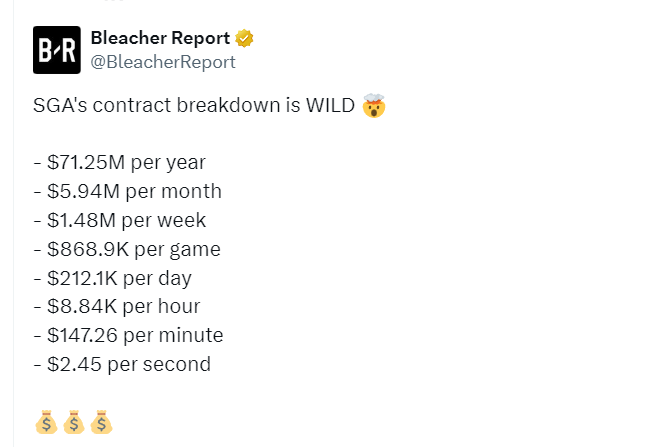Select the "$1.48M per week" line
Screen dimensions: 671x447
tap(120, 220)
